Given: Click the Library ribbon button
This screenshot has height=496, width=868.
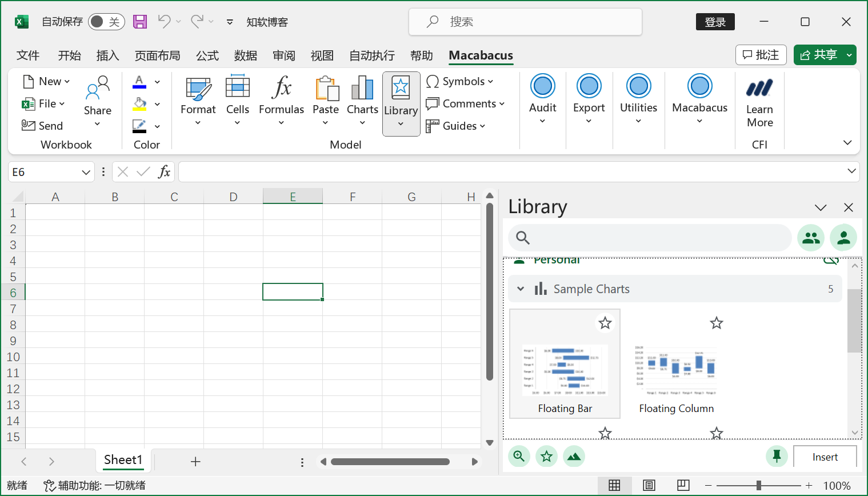Looking at the screenshot, I should click(x=401, y=103).
